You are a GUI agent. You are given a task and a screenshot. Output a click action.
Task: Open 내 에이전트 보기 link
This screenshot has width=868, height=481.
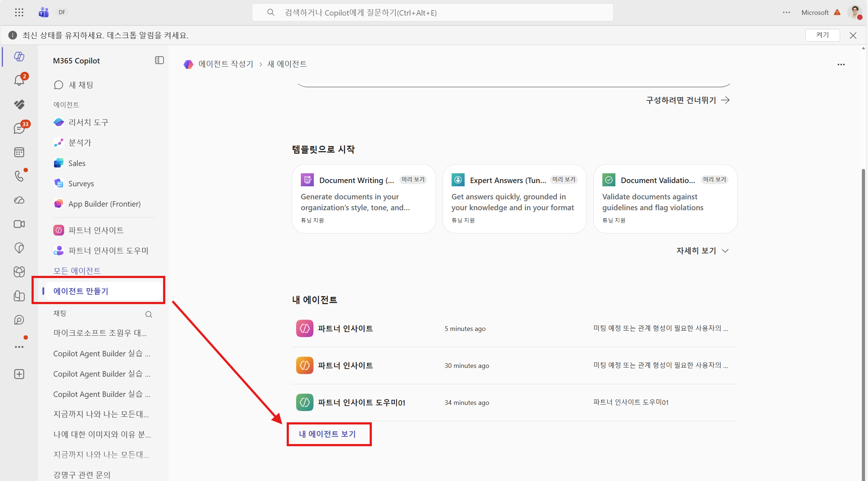[x=327, y=434]
